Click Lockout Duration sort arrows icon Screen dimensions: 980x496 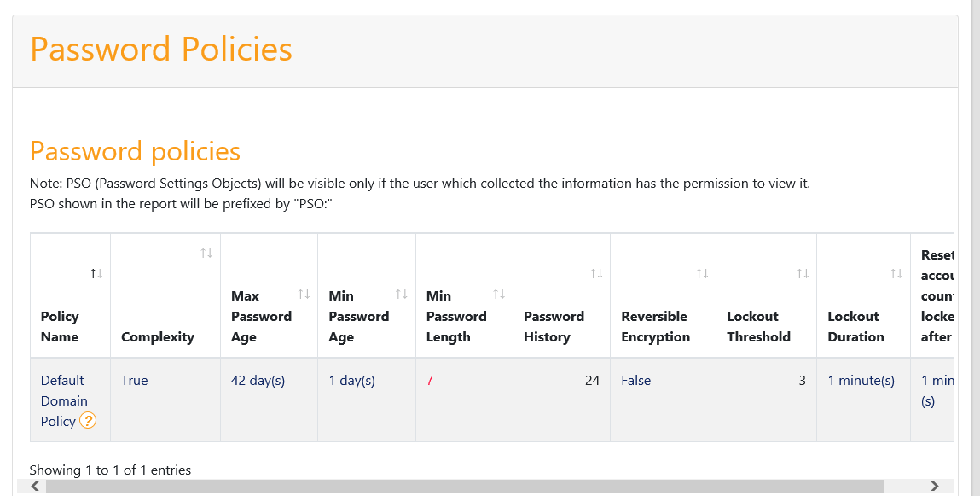pos(896,273)
